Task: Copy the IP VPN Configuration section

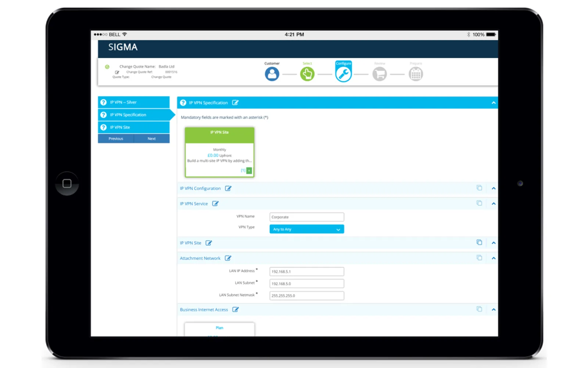Action: point(479,188)
